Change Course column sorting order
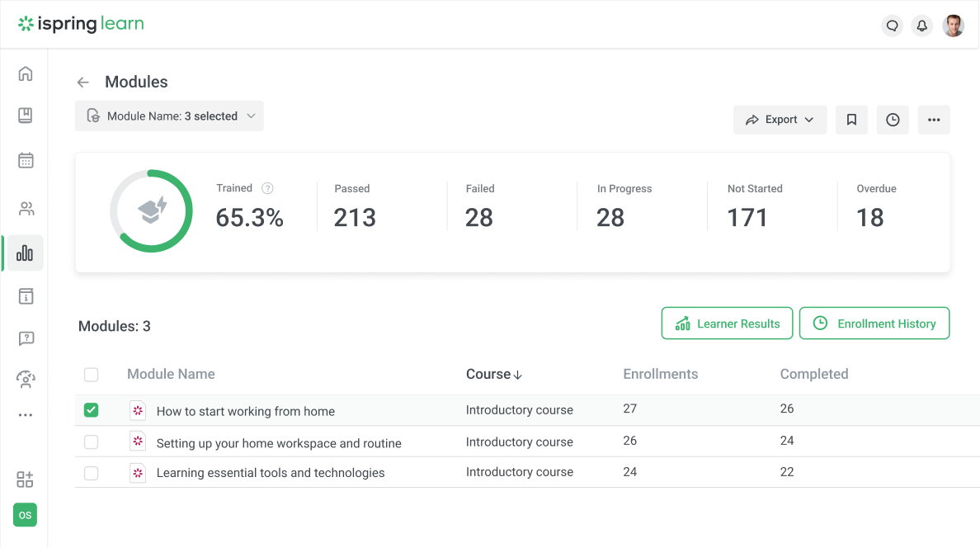The height and width of the screenshot is (548, 980). click(493, 374)
